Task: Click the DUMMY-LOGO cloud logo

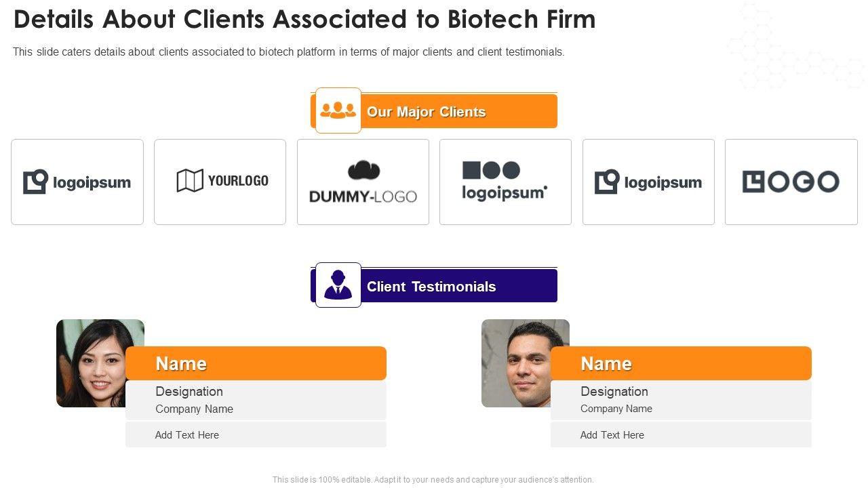Action: [363, 182]
